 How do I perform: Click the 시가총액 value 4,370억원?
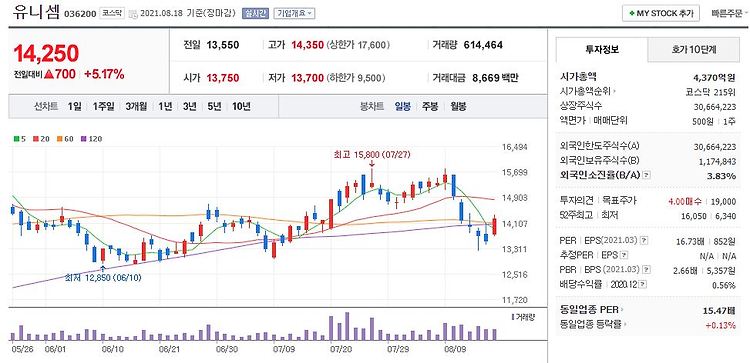714,77
